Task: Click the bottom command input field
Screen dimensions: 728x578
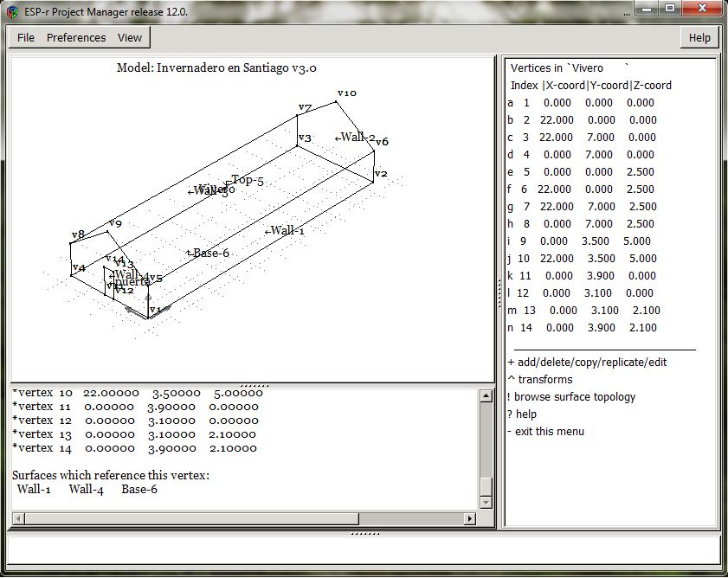Action: (364, 550)
